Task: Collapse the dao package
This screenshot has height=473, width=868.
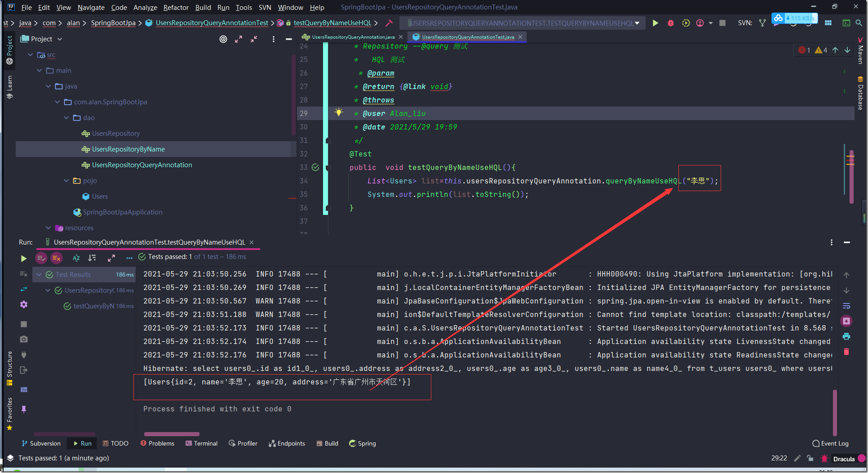Action: 66,118
